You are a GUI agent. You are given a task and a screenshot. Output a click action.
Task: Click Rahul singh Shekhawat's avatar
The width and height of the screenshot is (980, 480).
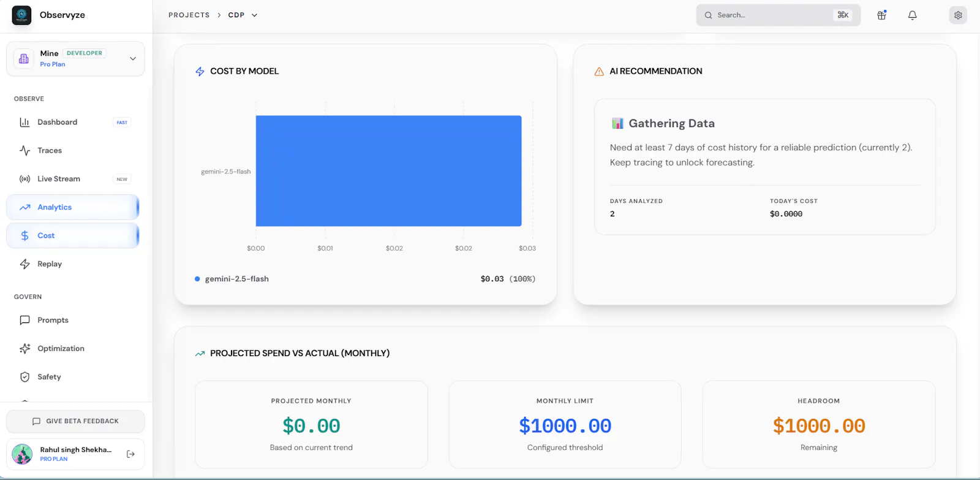[22, 454]
